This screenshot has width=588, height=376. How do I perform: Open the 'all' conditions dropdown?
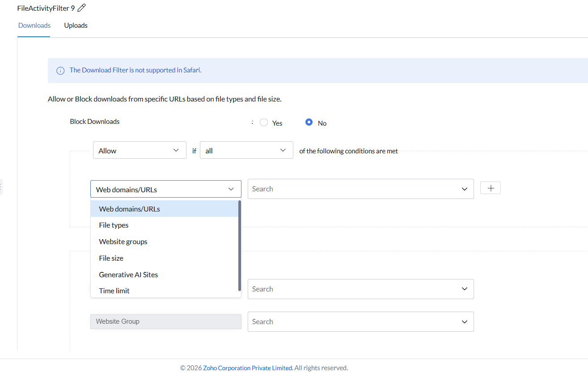[246, 150]
